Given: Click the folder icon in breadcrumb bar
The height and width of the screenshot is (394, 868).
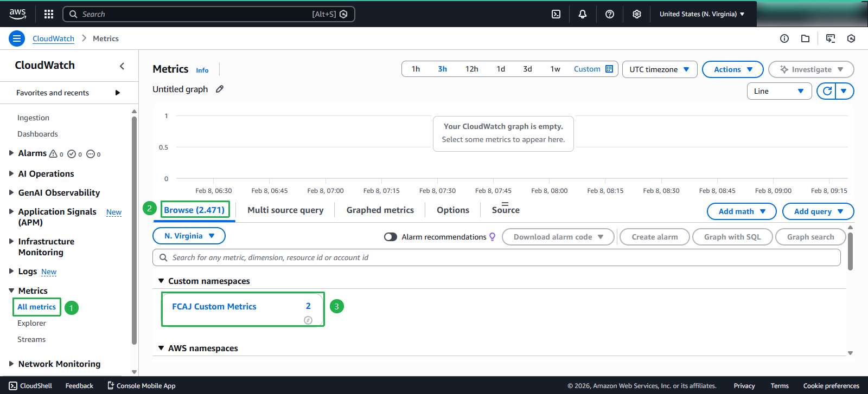Looking at the screenshot, I should click(806, 38).
